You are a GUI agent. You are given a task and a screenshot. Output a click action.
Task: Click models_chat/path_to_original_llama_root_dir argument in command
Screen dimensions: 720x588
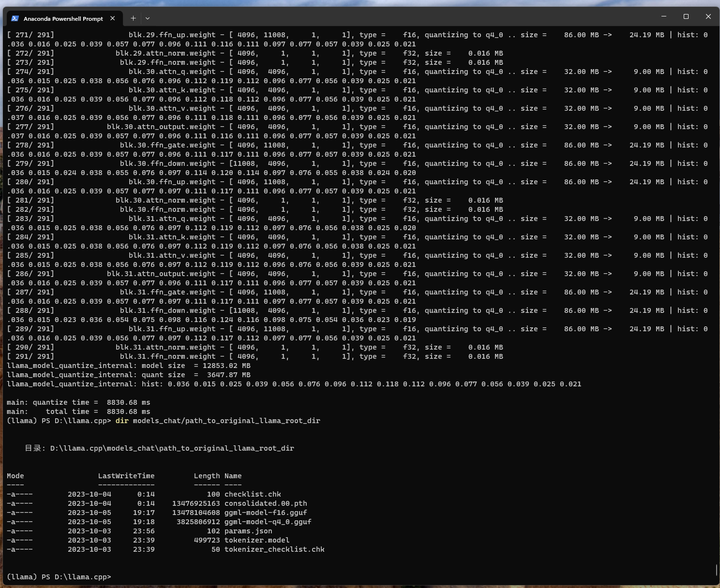pos(226,421)
